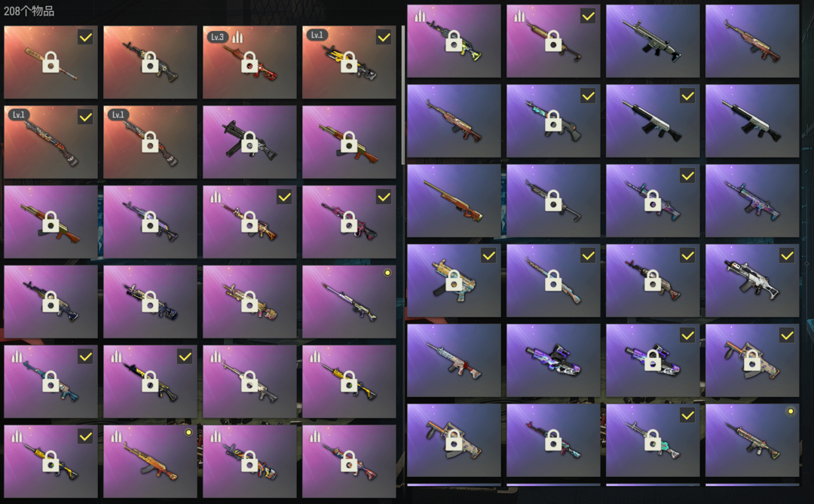Toggle the checkmark on the white G36C rifle
This screenshot has height=504, width=814.
(x=787, y=256)
